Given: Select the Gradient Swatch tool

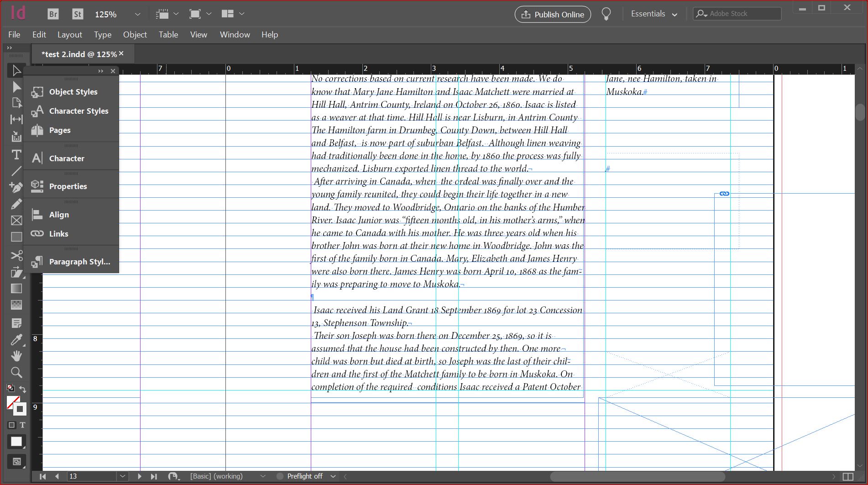Looking at the screenshot, I should (x=16, y=288).
